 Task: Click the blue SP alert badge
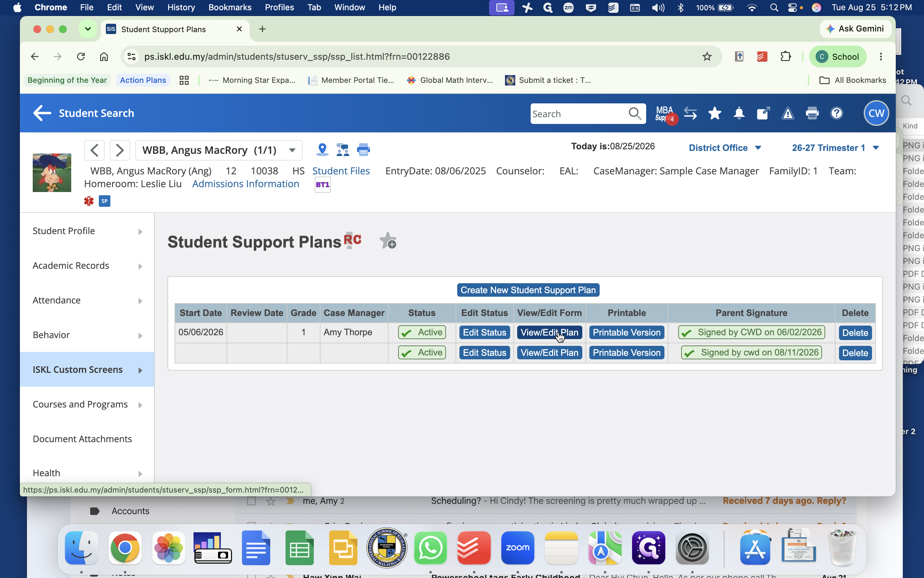[x=105, y=201]
